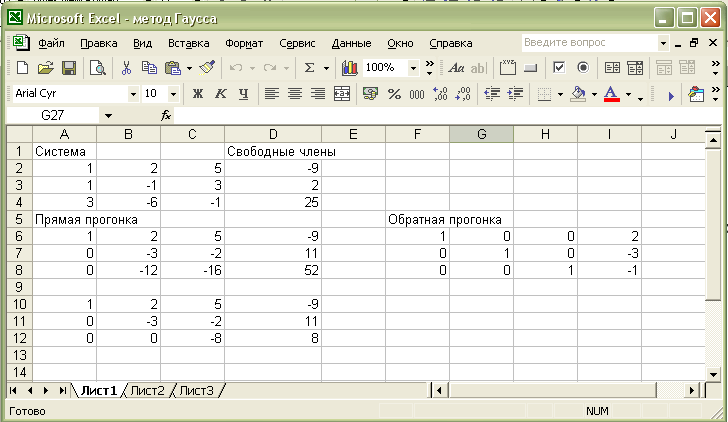Screen dimensions: 728x422
Task: Click the fx Insert Function button
Action: tap(166, 115)
